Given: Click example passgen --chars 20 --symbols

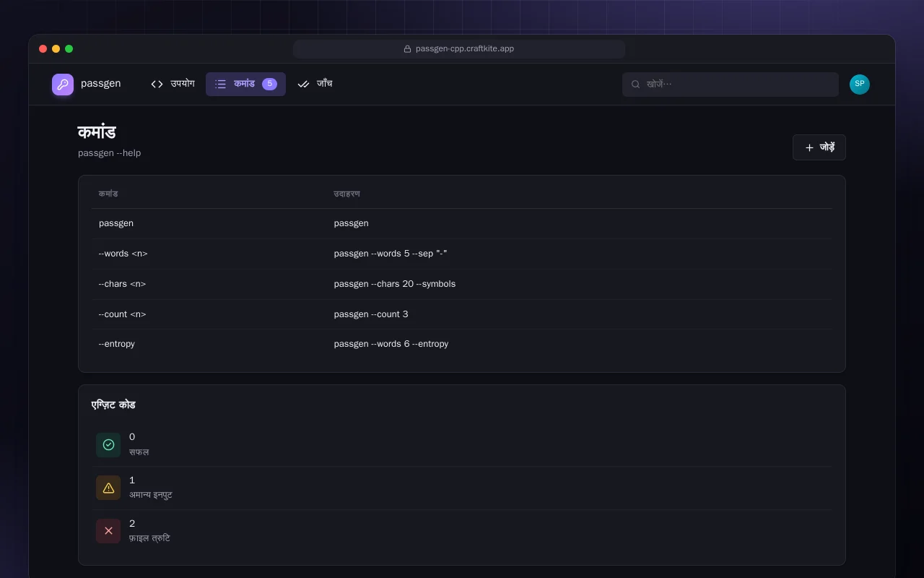Looking at the screenshot, I should pyautogui.click(x=395, y=284).
